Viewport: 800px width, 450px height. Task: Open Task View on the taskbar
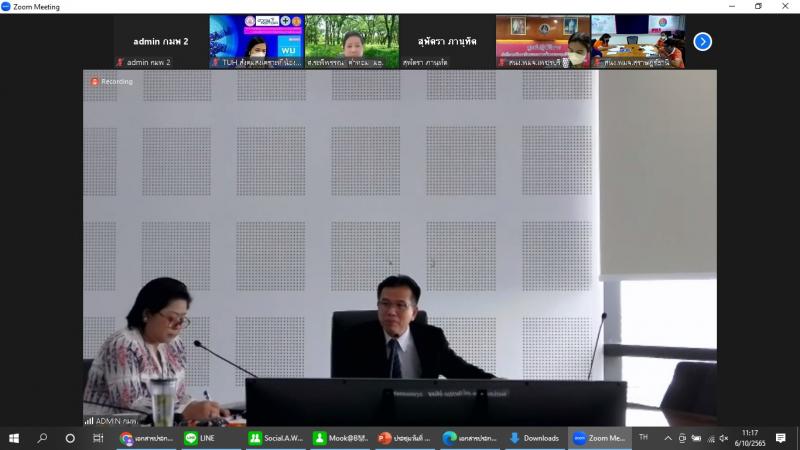click(x=97, y=438)
